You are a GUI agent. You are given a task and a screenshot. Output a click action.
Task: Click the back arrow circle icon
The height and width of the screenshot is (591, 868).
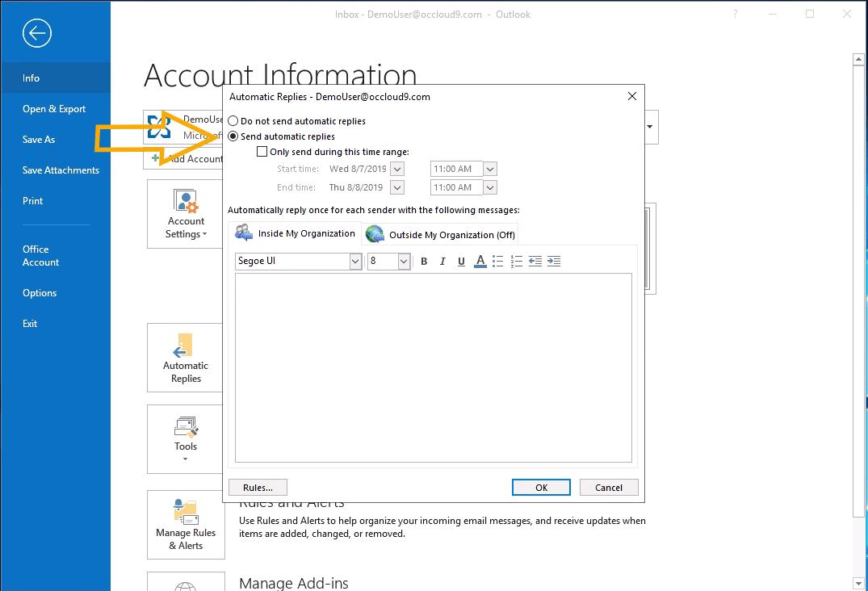(37, 33)
